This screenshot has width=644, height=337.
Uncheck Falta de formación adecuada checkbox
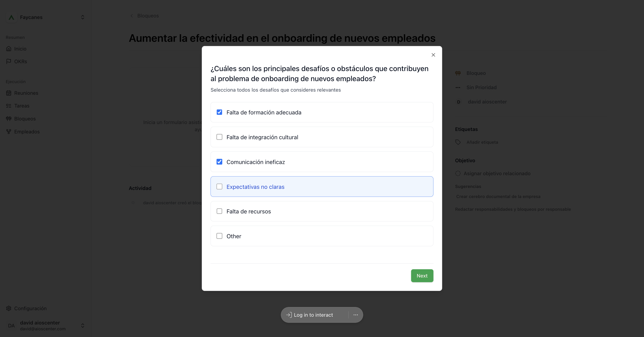pos(219,112)
